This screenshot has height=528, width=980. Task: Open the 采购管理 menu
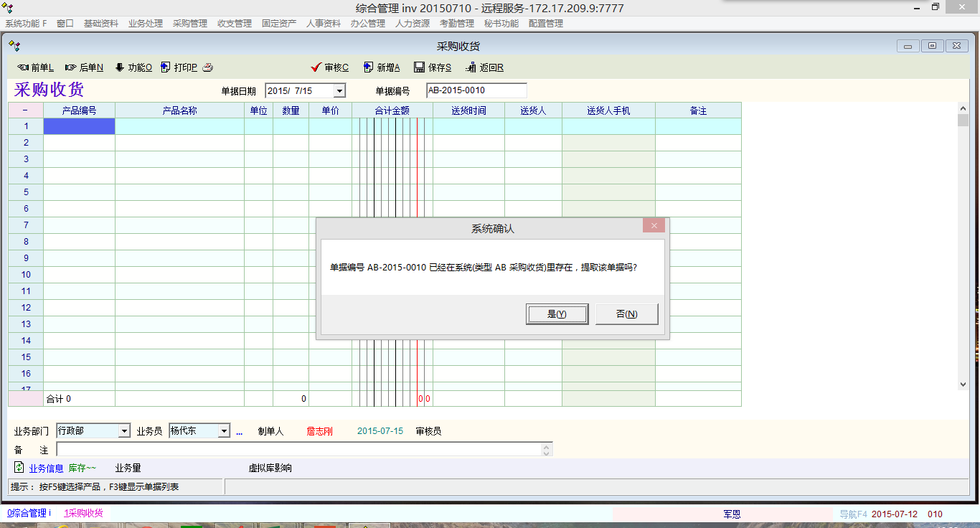(x=189, y=24)
